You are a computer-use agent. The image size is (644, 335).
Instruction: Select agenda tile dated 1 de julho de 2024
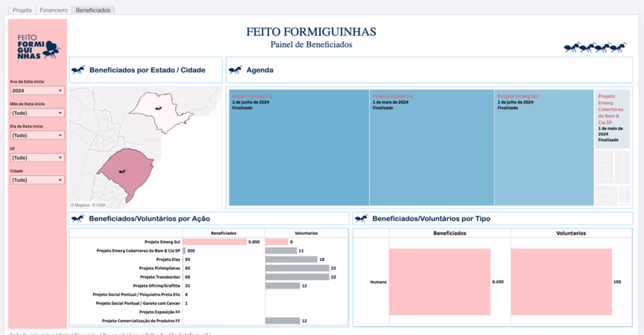click(x=544, y=148)
